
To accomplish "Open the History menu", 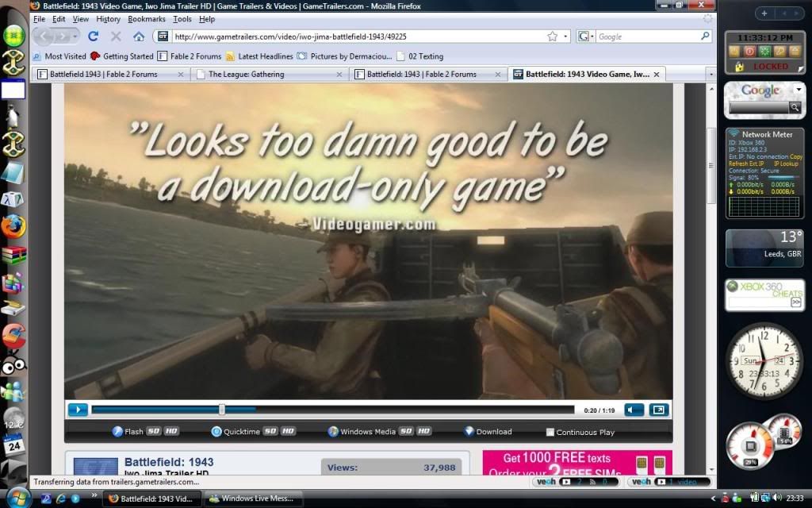I will tap(108, 19).
